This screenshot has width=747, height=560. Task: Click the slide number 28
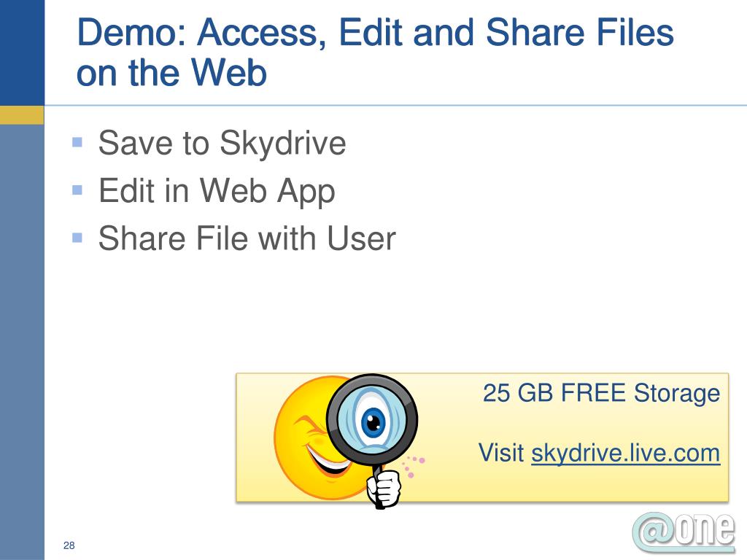tap(69, 545)
